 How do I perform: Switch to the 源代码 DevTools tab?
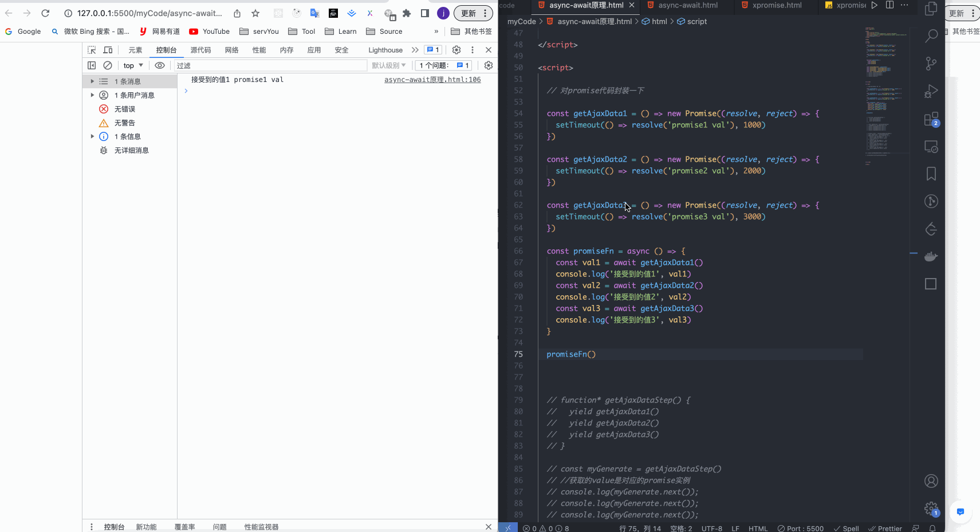(200, 50)
